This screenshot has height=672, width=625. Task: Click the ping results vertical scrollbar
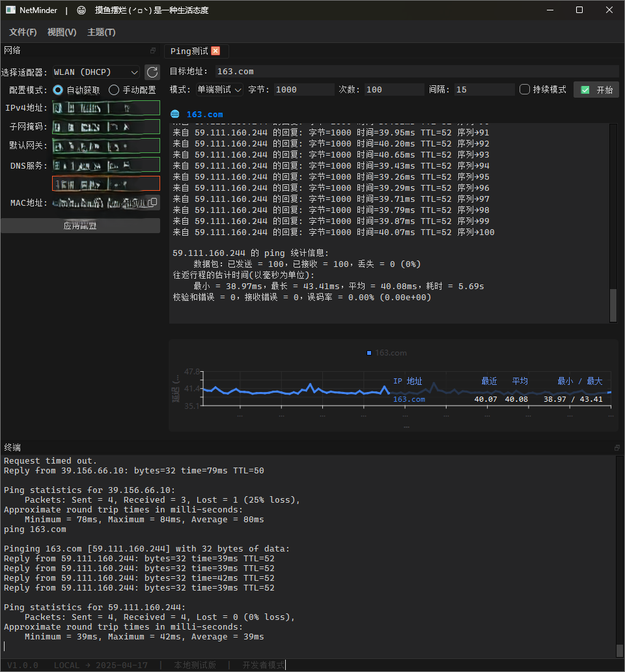[613, 305]
